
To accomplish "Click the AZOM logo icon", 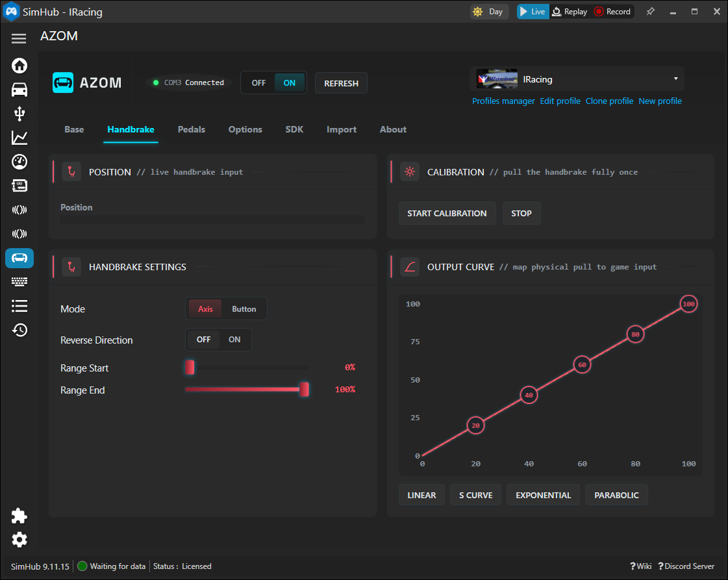I will coord(63,82).
